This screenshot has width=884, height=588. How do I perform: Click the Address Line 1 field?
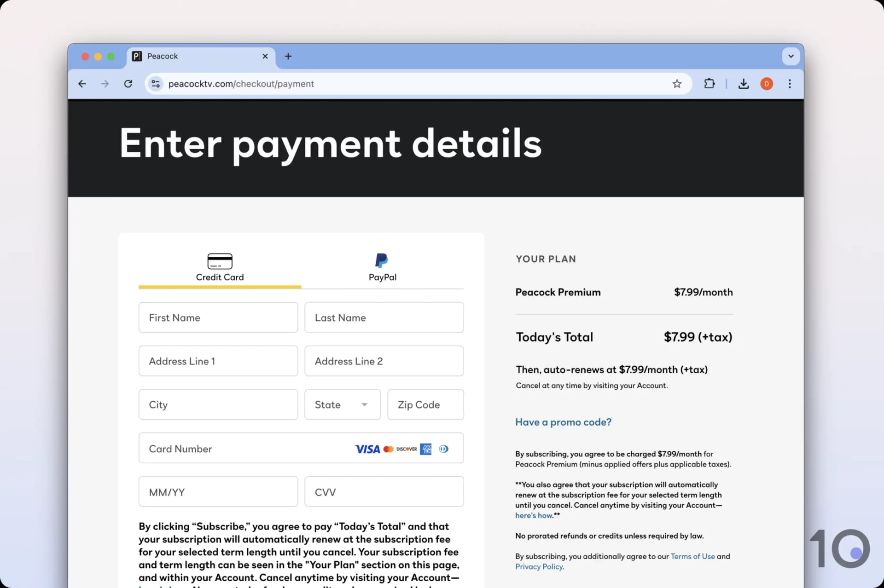coord(218,361)
